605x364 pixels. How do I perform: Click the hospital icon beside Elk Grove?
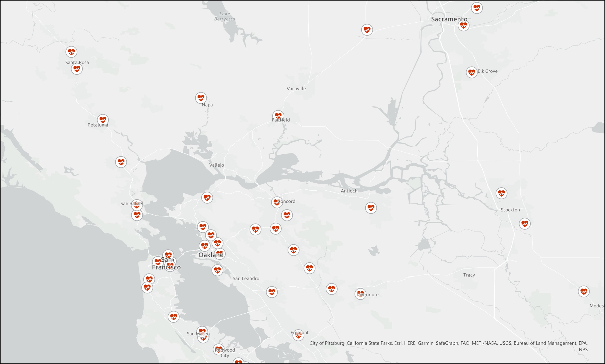[471, 72]
